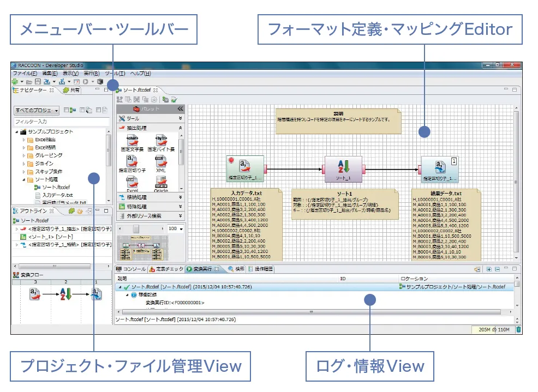This screenshot has height=392, width=538.
Task: Click the Save floppy disk icon
Action: [38, 82]
